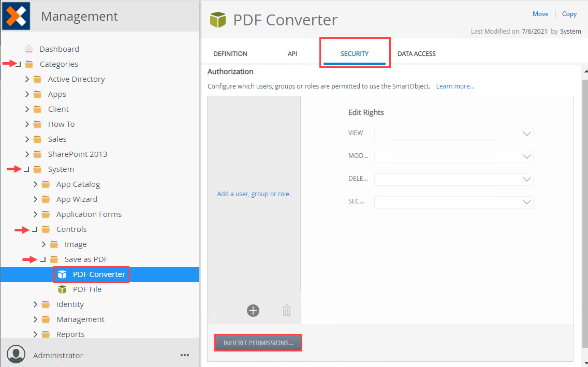Click the PDF Converter SmartObject cube icon in tree
The image size is (588, 367).
pos(62,274)
